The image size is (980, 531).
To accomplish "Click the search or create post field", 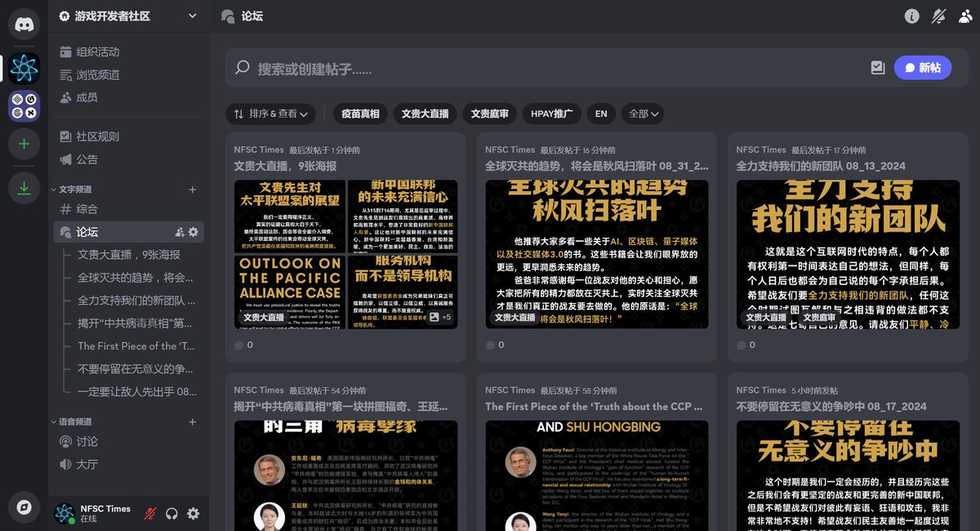I will point(555,69).
